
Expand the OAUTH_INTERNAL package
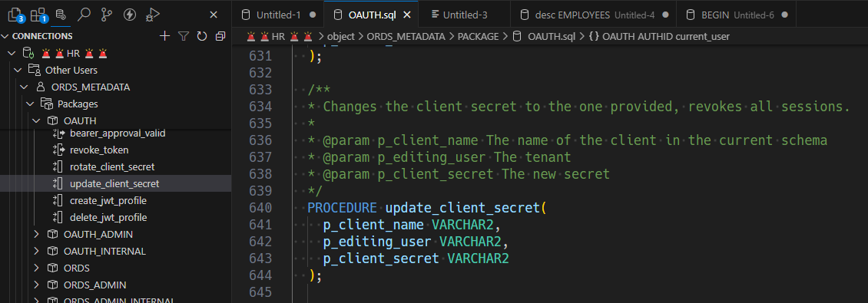(x=36, y=251)
